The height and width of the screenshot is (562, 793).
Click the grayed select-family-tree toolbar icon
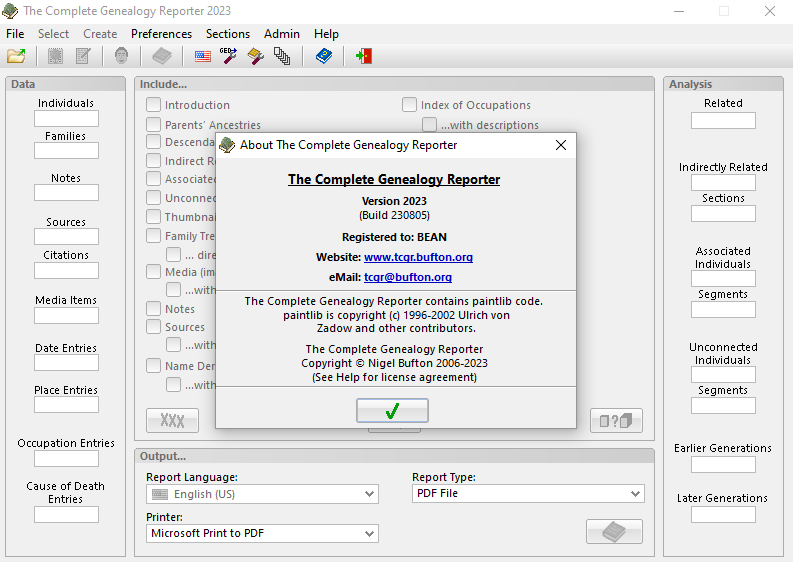point(55,56)
